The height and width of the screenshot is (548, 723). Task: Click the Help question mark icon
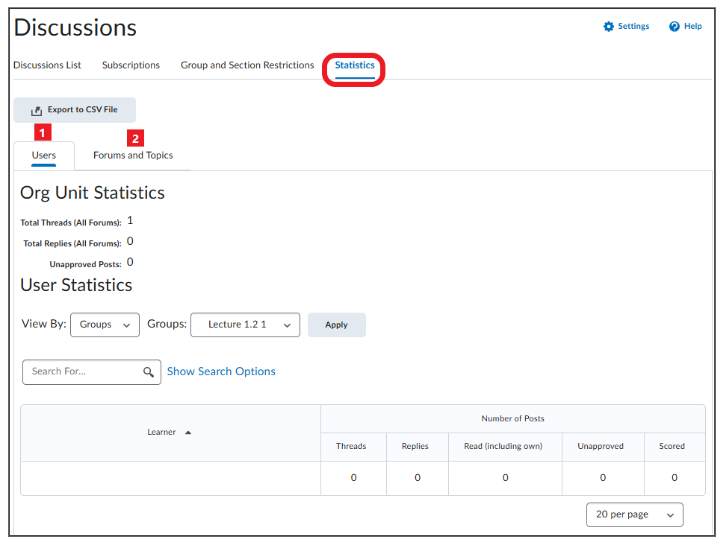tap(674, 26)
